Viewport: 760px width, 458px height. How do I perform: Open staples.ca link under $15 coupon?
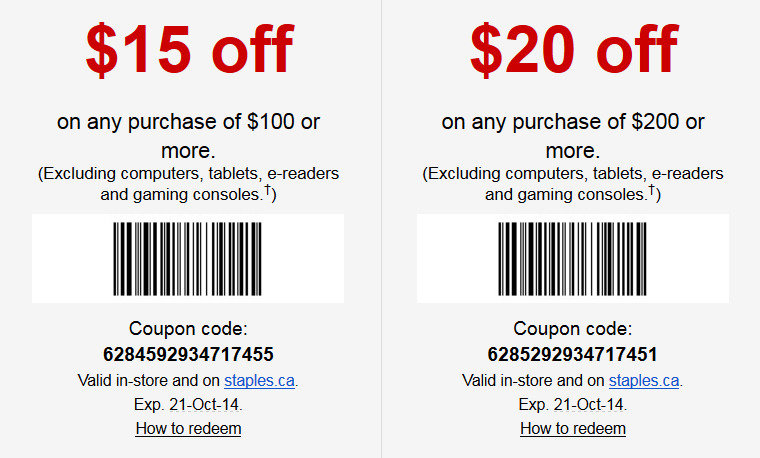[259, 381]
